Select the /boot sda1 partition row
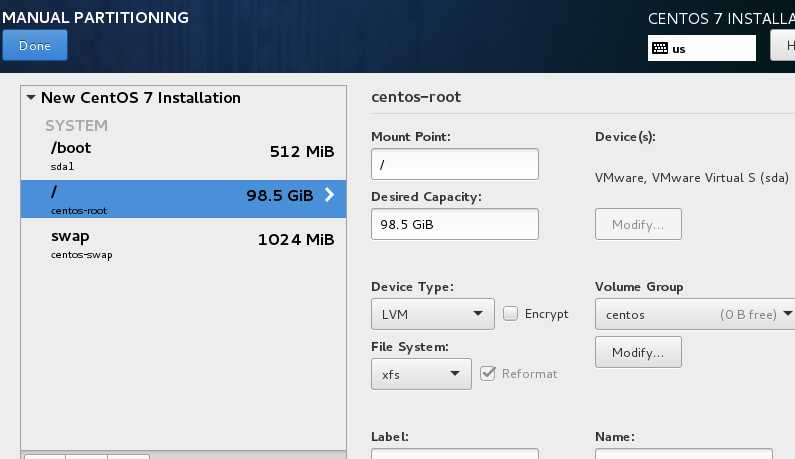The width and height of the screenshot is (795, 459). tap(184, 157)
